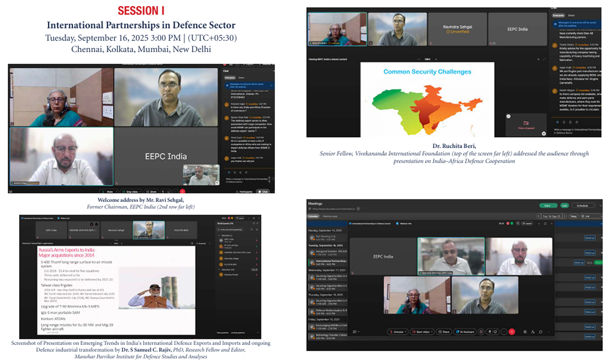Click the green Start button in Meetings

pyautogui.click(x=548, y=205)
